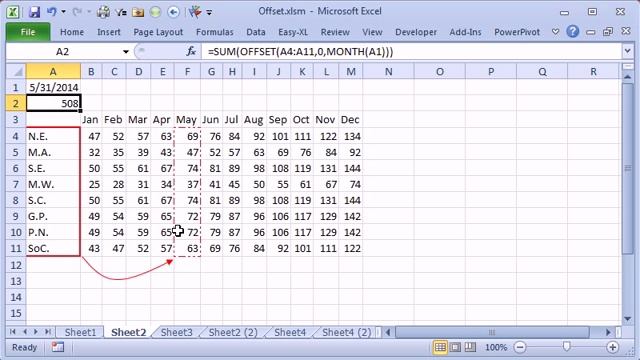Click the Dec heading cell

pos(351,120)
